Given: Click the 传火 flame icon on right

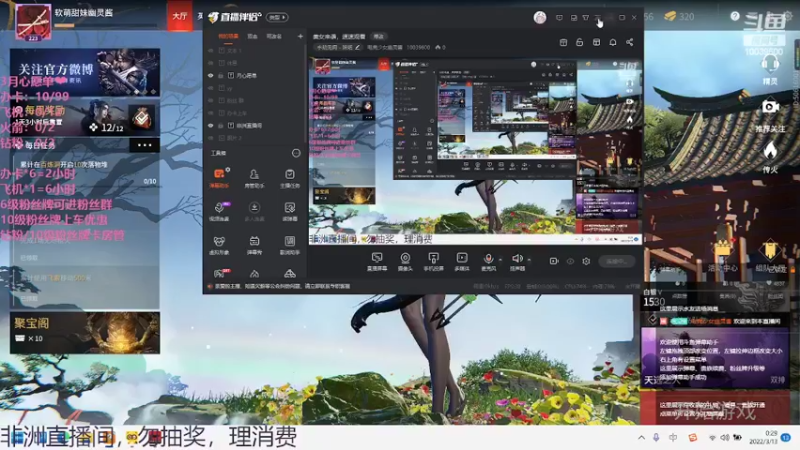Looking at the screenshot, I should [770, 150].
